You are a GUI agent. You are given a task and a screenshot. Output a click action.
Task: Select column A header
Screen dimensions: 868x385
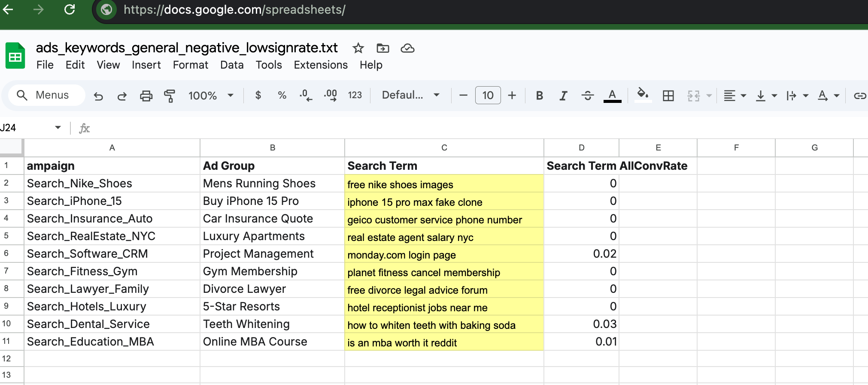(x=112, y=148)
